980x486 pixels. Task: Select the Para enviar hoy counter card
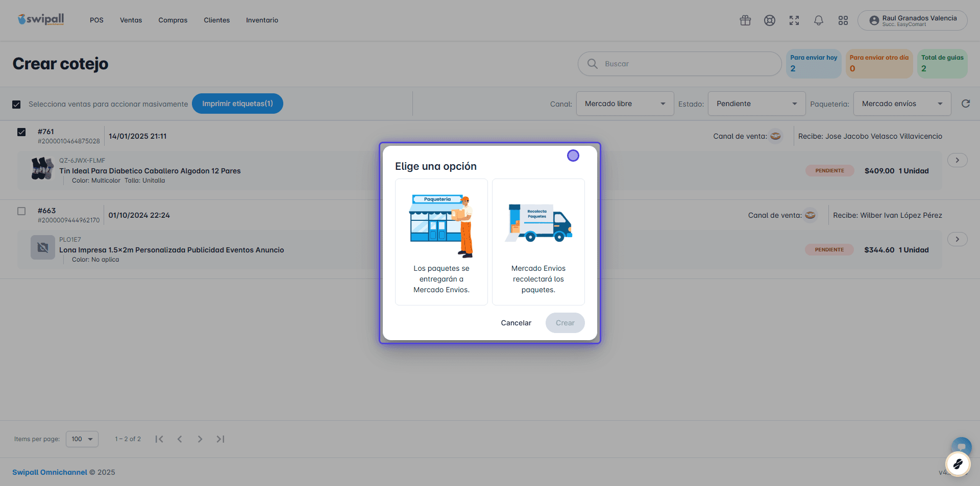[814, 64]
